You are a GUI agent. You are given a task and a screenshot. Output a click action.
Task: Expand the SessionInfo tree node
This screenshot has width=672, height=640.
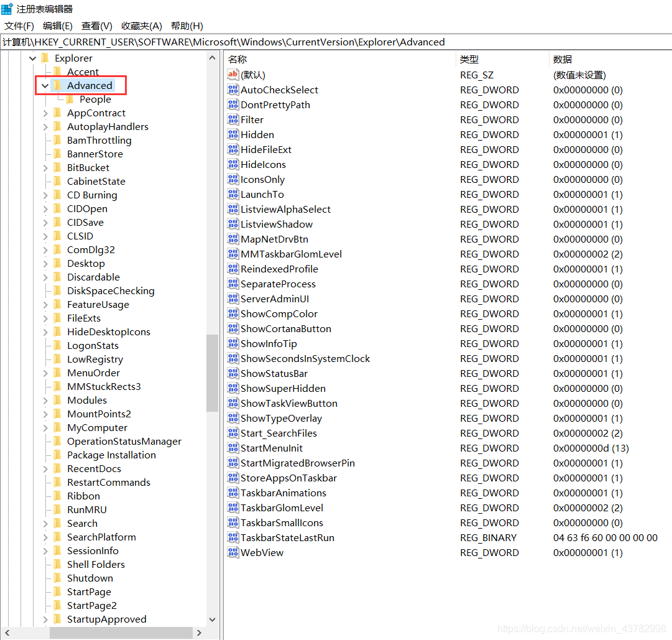coord(45,551)
